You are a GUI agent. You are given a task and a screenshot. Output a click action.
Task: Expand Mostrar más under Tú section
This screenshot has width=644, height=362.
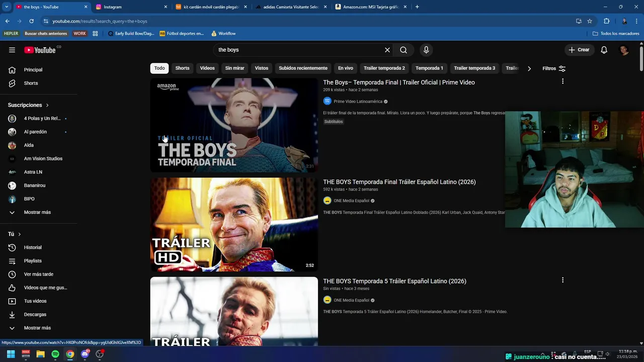point(38,328)
